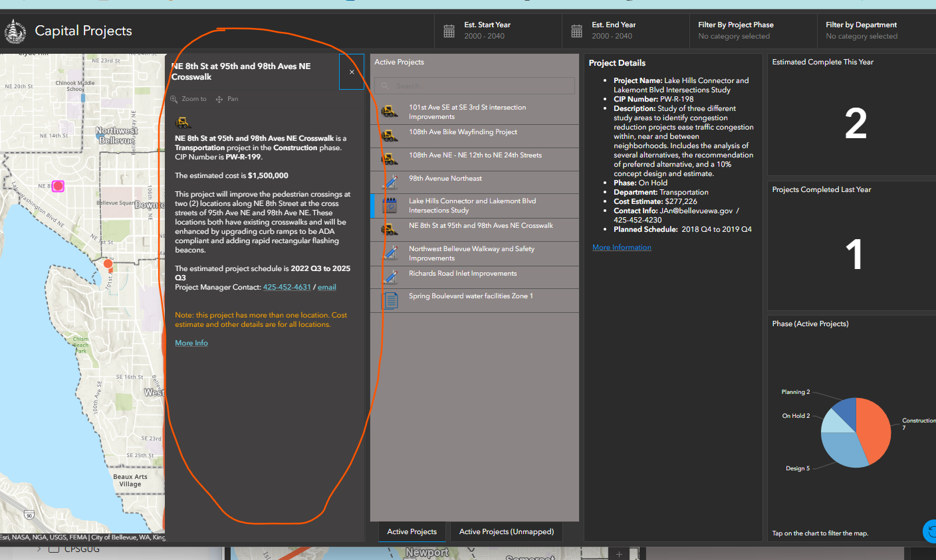This screenshot has height=560, width=936.
Task: Click the Est. Start Year calendar icon
Action: 449,30
